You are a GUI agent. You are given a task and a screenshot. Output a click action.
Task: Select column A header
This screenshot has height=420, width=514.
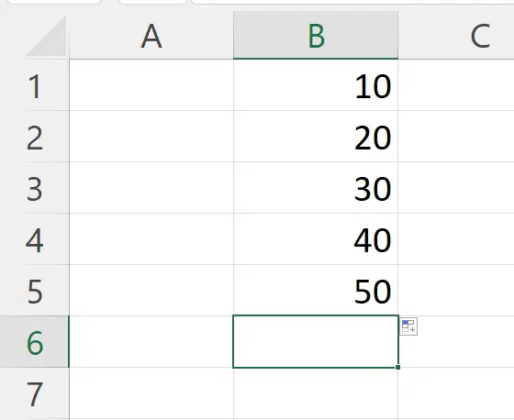tap(151, 36)
